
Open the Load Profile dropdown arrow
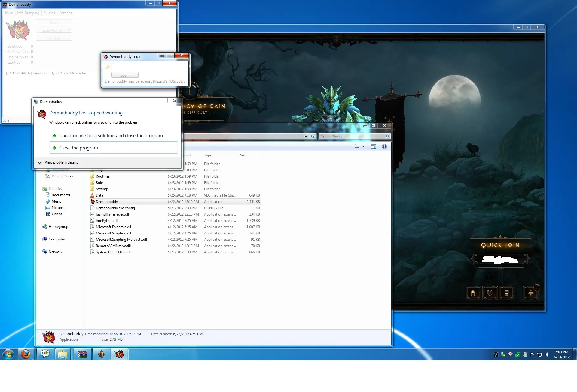[x=69, y=30]
